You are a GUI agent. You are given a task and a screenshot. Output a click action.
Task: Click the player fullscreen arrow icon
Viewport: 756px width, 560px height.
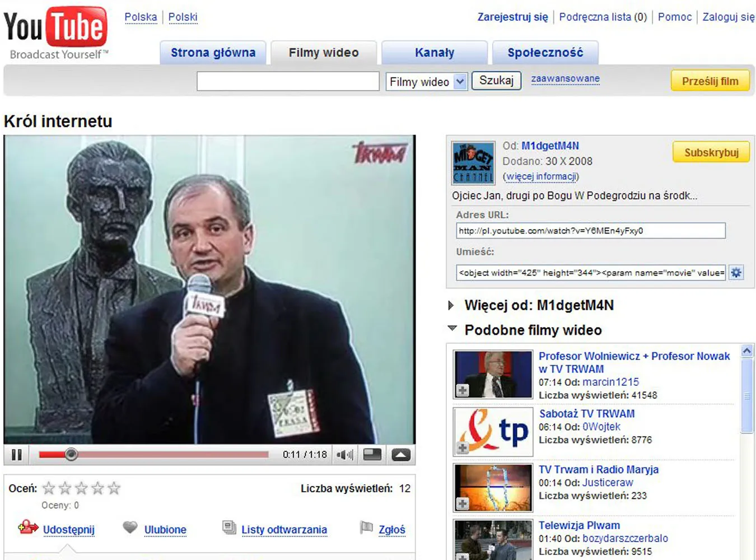click(401, 455)
